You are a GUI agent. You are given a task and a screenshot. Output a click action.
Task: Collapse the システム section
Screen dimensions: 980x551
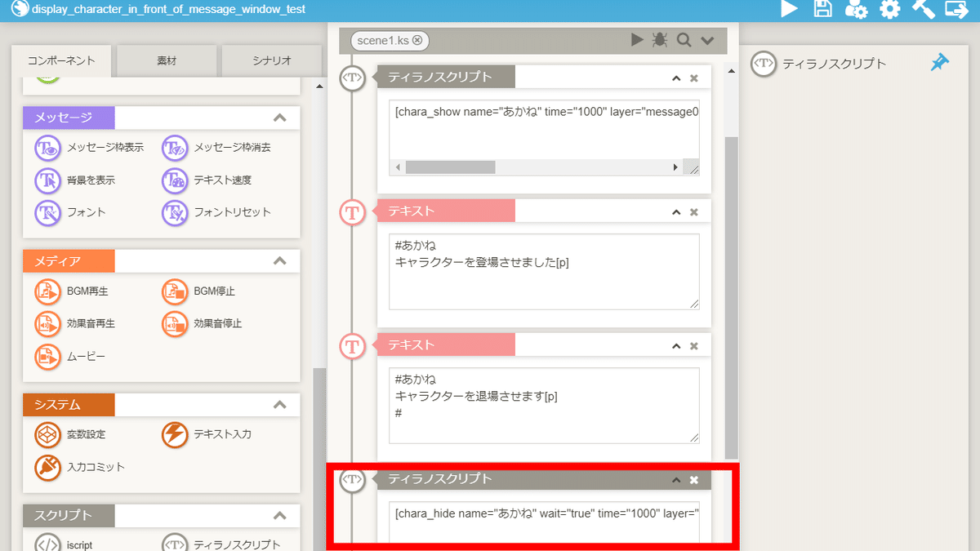click(280, 405)
